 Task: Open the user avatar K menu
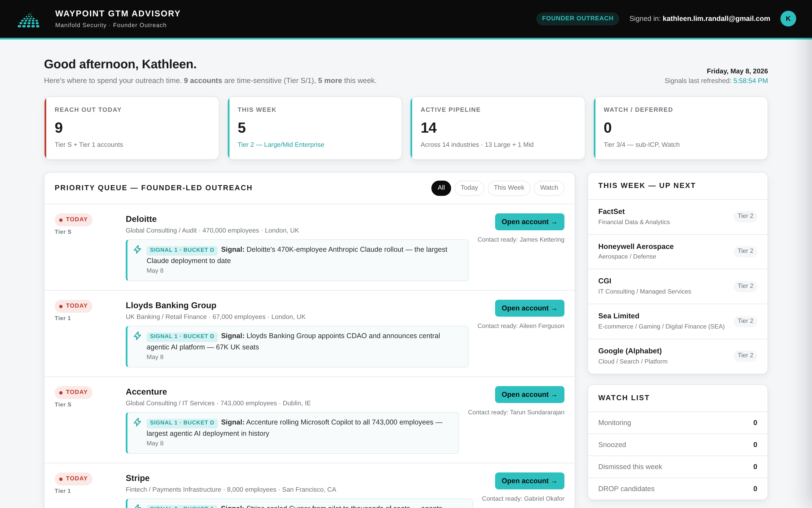[x=788, y=18]
